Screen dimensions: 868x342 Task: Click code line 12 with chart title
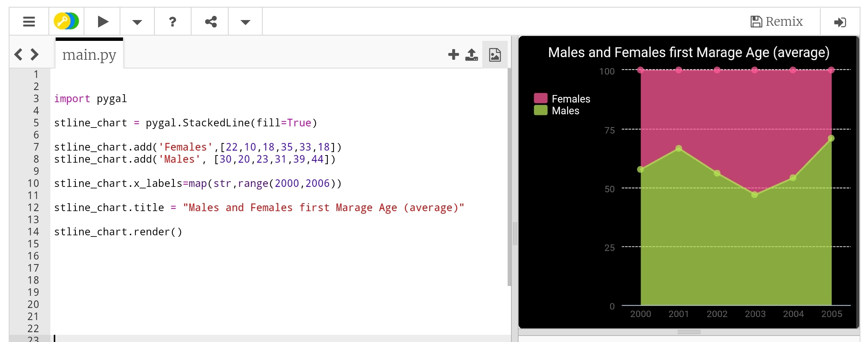[x=259, y=208]
